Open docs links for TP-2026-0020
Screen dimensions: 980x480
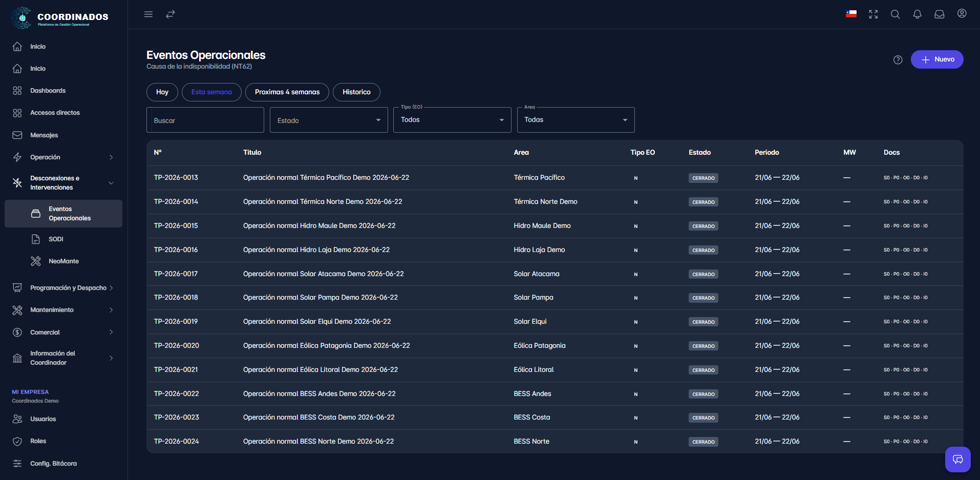pyautogui.click(x=905, y=346)
